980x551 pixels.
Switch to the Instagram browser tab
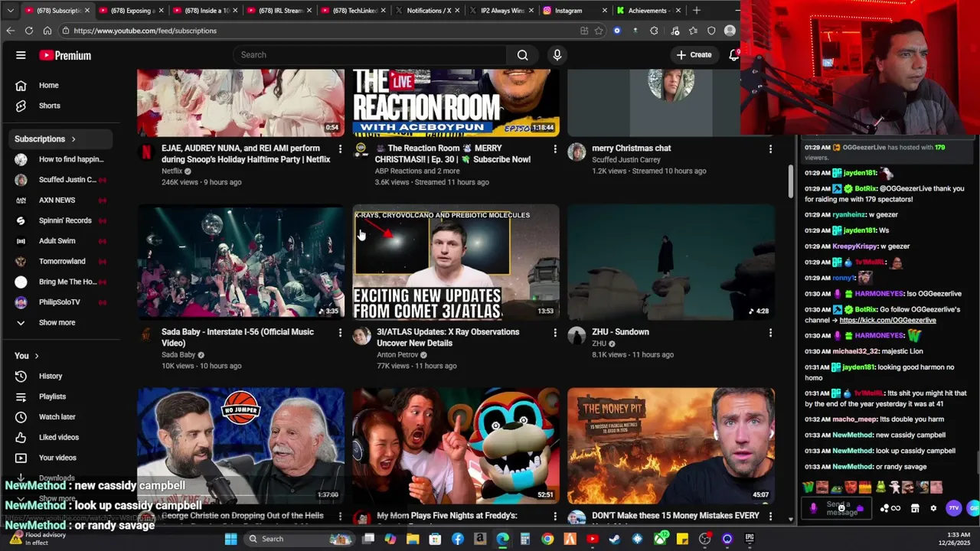tap(573, 11)
